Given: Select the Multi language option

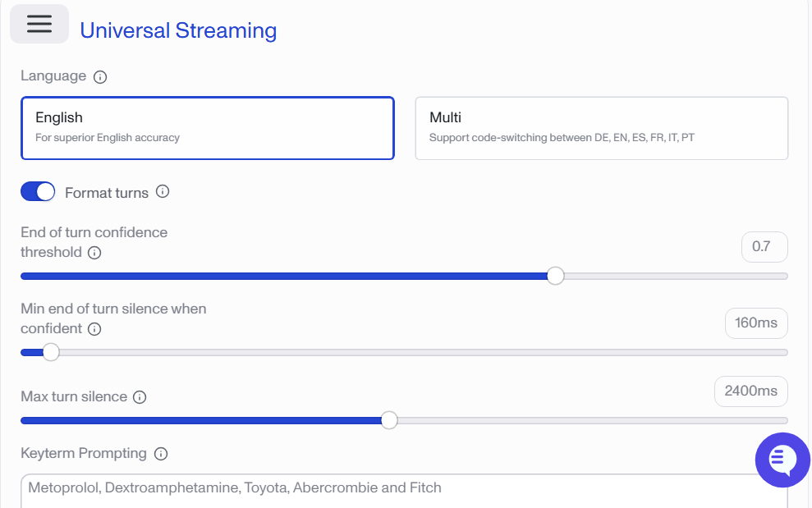Looking at the screenshot, I should pyautogui.click(x=601, y=128).
